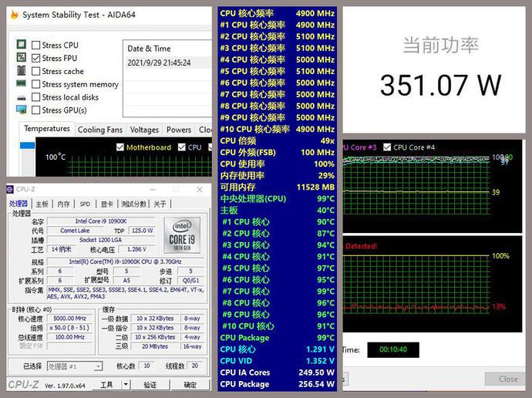The image size is (532, 398).
Task: Open the 测试分数 tab in CPU-Z
Action: 133,204
